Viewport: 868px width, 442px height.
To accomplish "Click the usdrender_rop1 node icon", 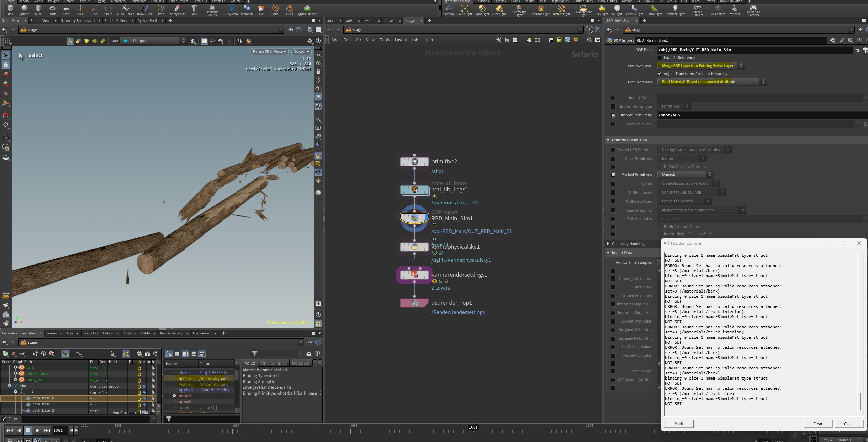I will [x=414, y=303].
